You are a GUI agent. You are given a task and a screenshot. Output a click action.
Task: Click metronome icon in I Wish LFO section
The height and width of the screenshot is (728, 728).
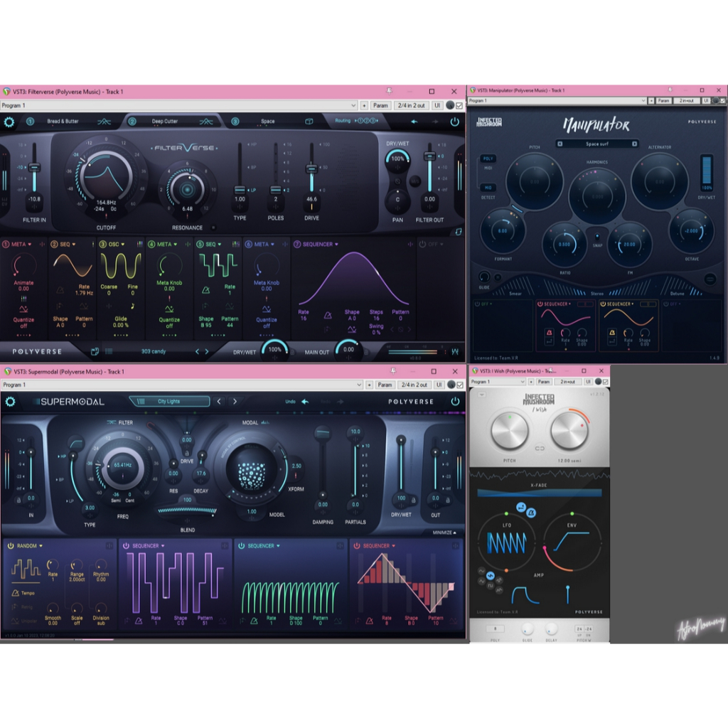tap(532, 513)
